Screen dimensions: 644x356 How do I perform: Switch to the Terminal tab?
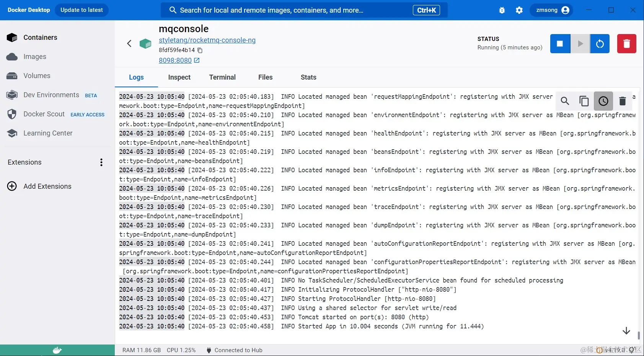222,77
